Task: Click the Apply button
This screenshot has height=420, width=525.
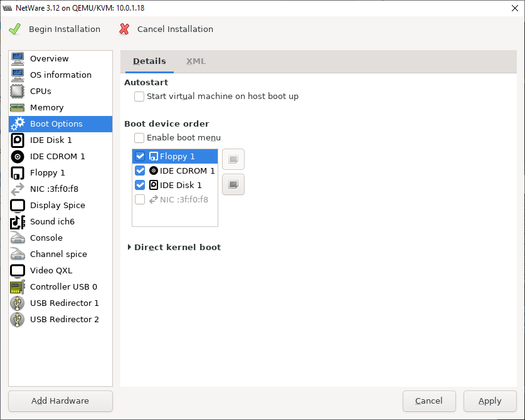Action: (490, 401)
